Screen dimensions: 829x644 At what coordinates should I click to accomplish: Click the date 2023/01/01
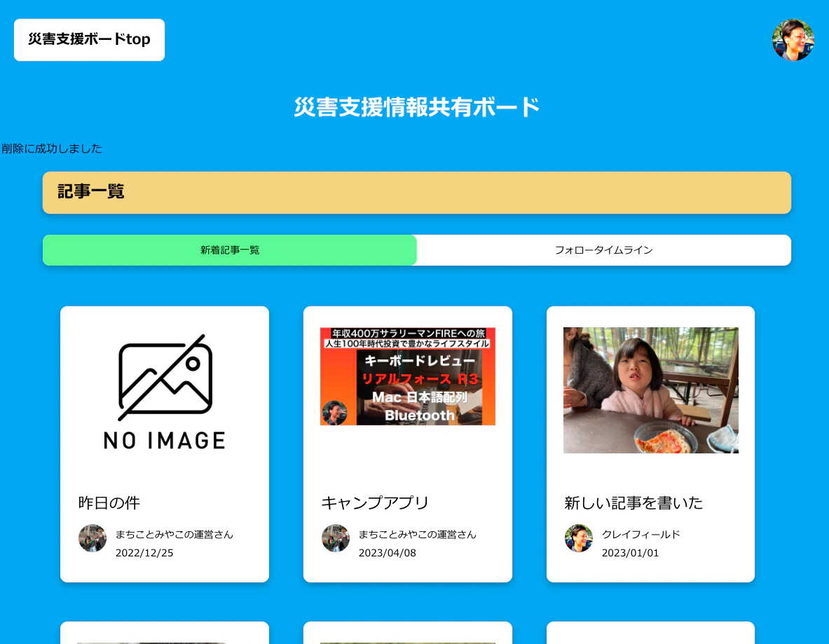630,553
